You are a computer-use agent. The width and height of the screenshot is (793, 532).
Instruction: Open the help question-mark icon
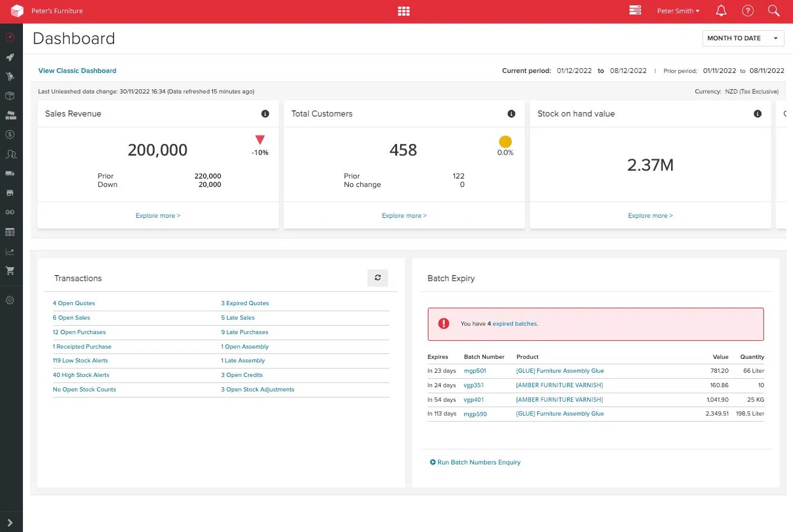(x=748, y=10)
